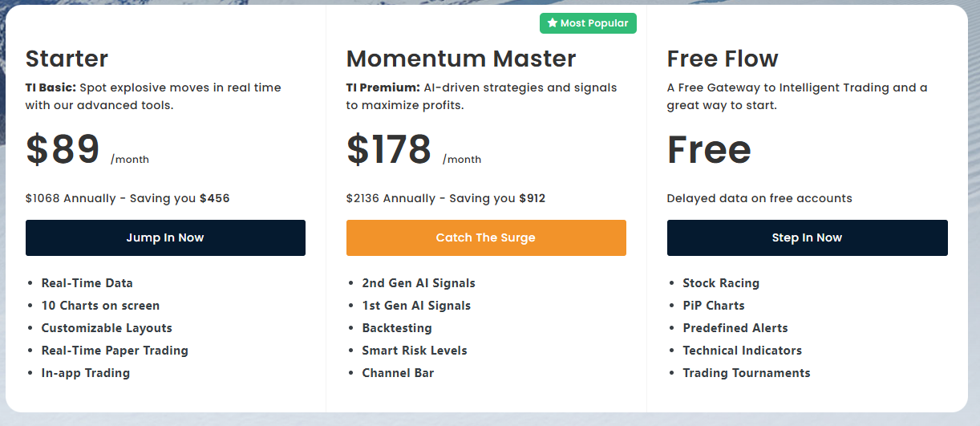Click the star icon in Most Popular badge

click(x=552, y=23)
